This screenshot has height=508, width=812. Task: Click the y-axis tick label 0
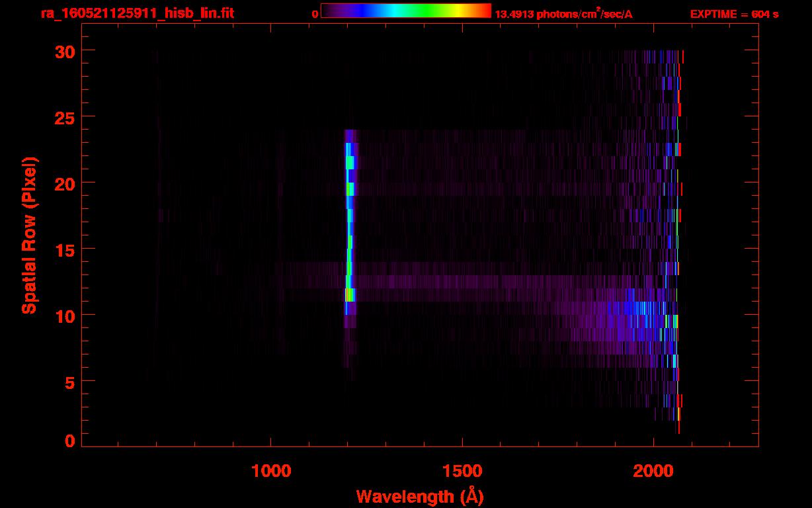pos(68,441)
